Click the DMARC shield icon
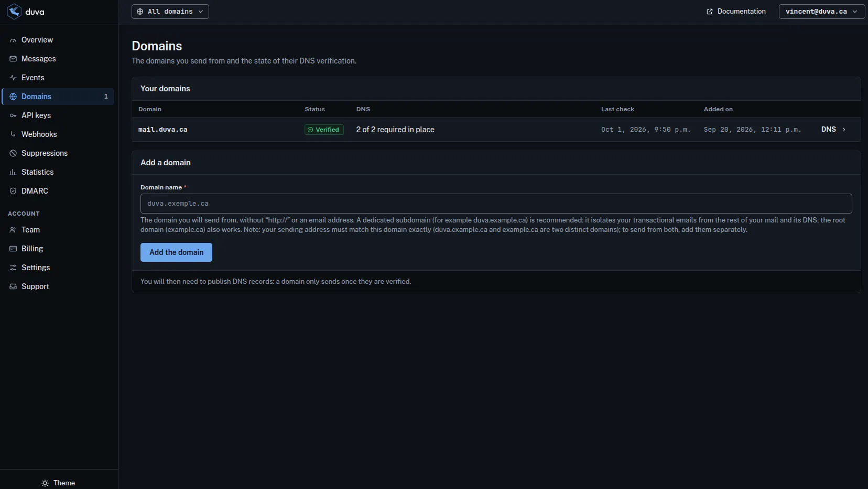The height and width of the screenshot is (489, 868). click(x=13, y=191)
